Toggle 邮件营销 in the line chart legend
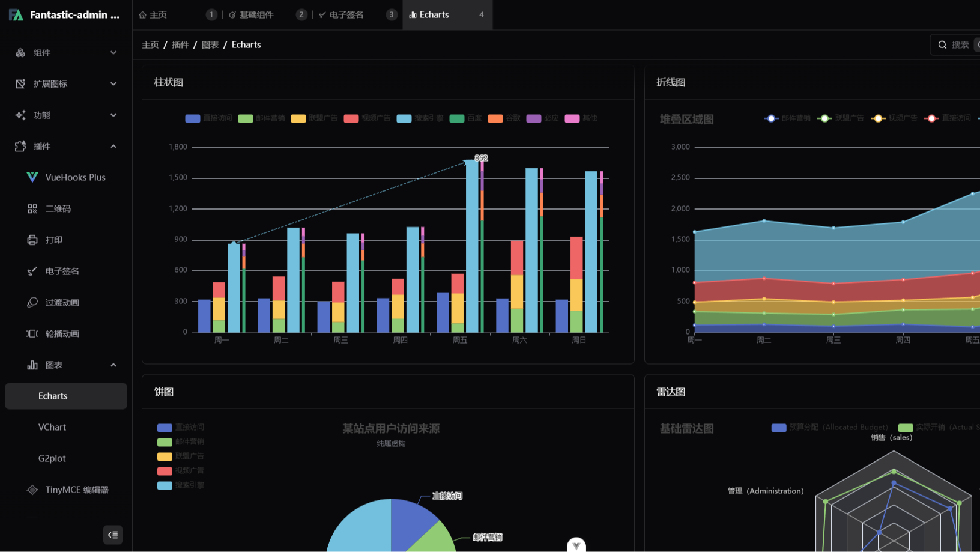Image resolution: width=980 pixels, height=552 pixels. [x=787, y=118]
